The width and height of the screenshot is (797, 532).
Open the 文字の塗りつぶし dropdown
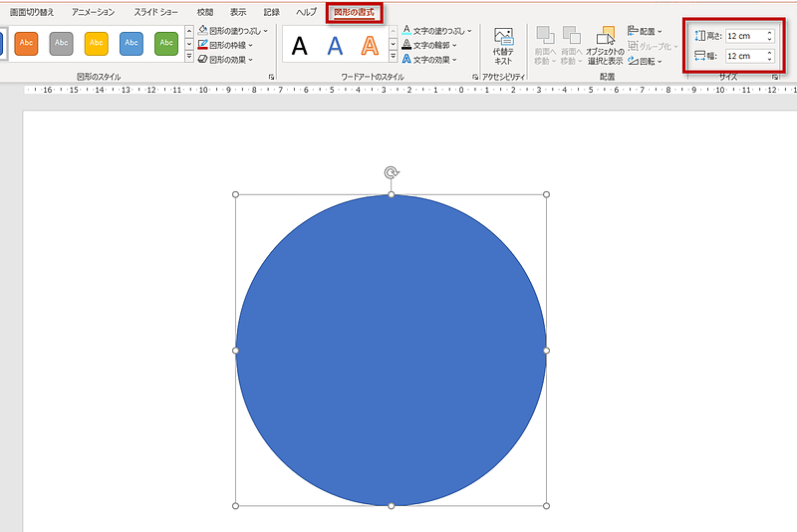click(x=436, y=31)
